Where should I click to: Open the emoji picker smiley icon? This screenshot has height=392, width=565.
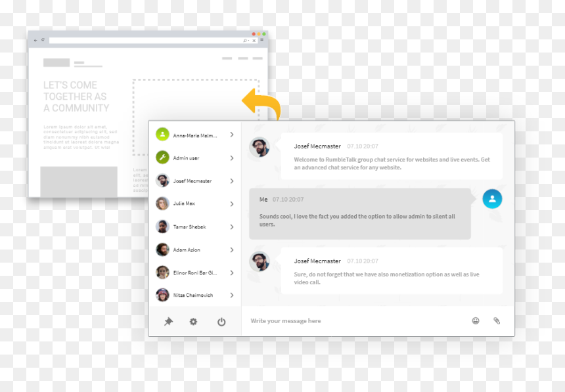pyautogui.click(x=476, y=320)
